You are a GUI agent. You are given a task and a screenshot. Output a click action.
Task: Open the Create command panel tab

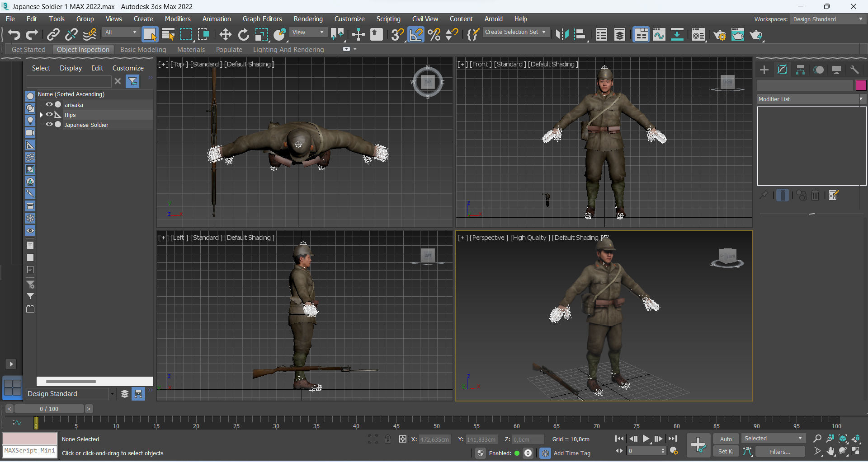[764, 70]
